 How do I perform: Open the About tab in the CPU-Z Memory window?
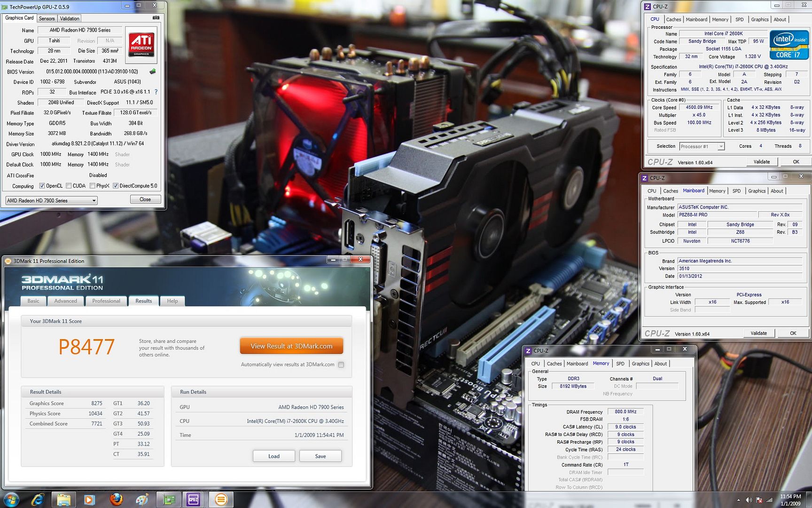point(661,364)
